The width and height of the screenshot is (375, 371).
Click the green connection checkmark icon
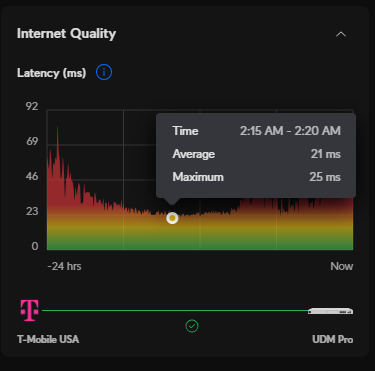[x=192, y=326]
